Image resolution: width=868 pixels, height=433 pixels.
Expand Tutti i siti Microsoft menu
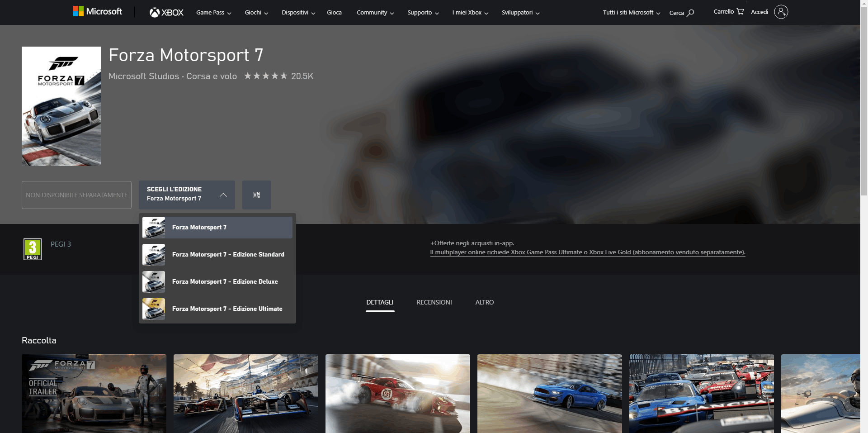631,13
